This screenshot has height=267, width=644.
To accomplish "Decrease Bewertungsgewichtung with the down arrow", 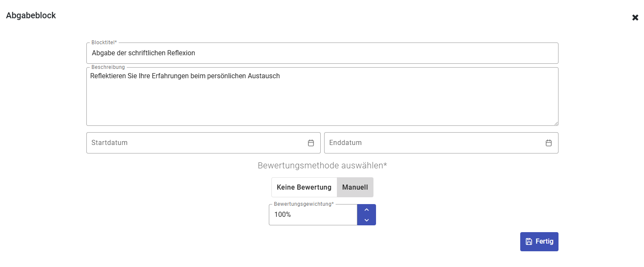I will 366,220.
